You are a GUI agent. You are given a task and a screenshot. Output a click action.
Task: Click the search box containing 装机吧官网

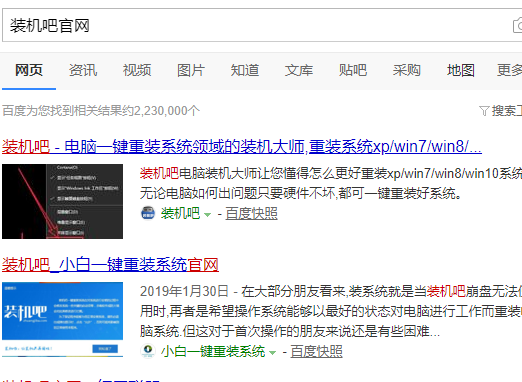[x=262, y=25]
